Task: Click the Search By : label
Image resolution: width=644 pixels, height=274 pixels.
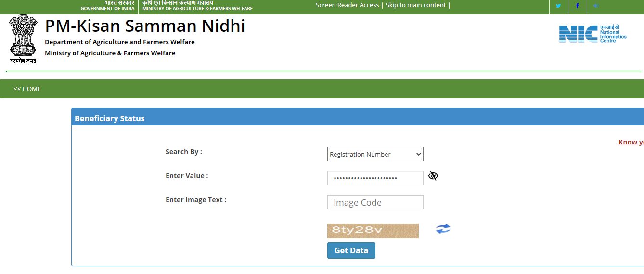Action: point(184,152)
